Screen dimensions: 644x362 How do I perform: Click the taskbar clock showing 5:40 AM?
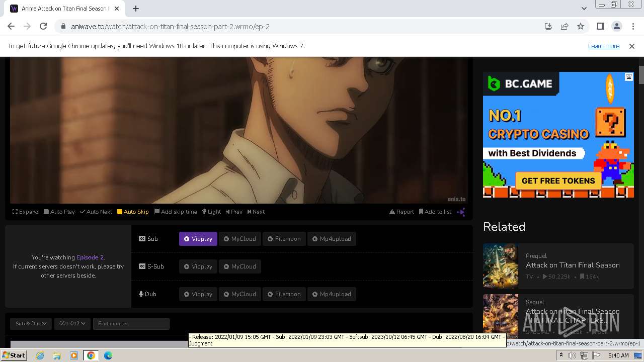tap(618, 355)
